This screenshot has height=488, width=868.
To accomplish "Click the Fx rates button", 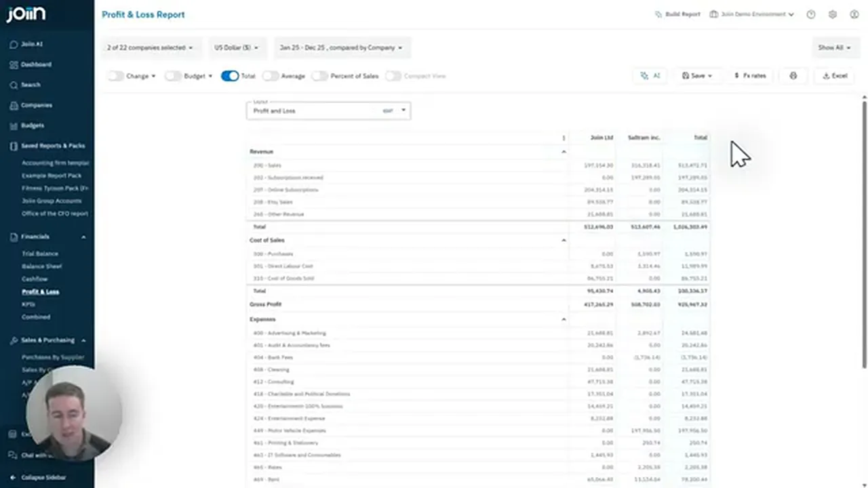I will pyautogui.click(x=750, y=76).
